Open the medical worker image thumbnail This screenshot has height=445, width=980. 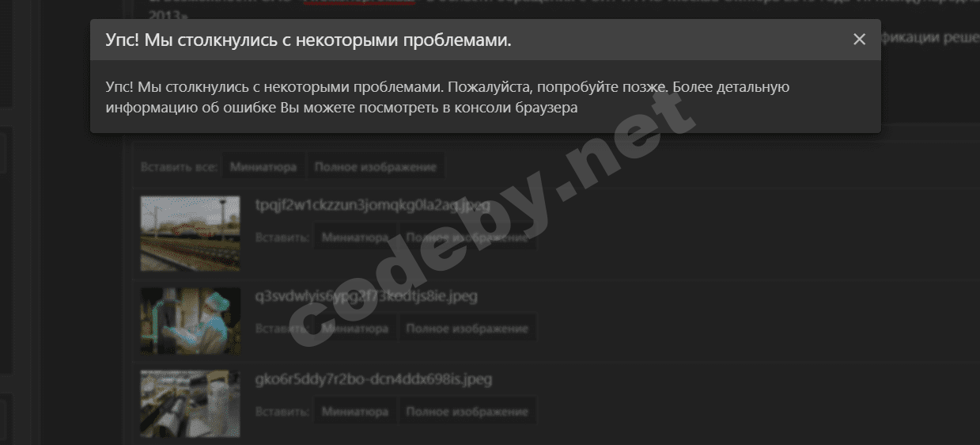tap(191, 321)
